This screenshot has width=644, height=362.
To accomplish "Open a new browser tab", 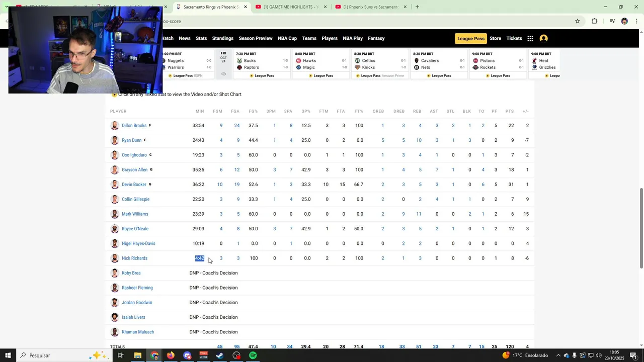I will [x=417, y=7].
